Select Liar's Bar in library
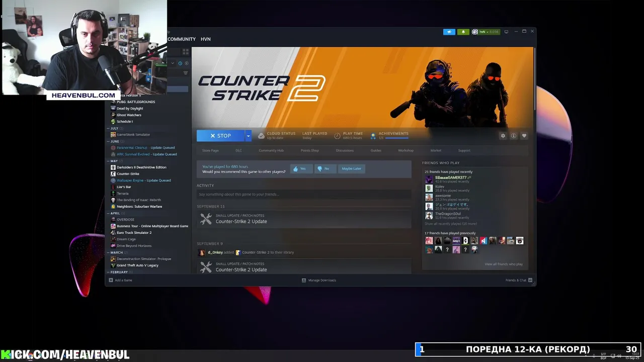This screenshot has height=362, width=644. click(124, 187)
